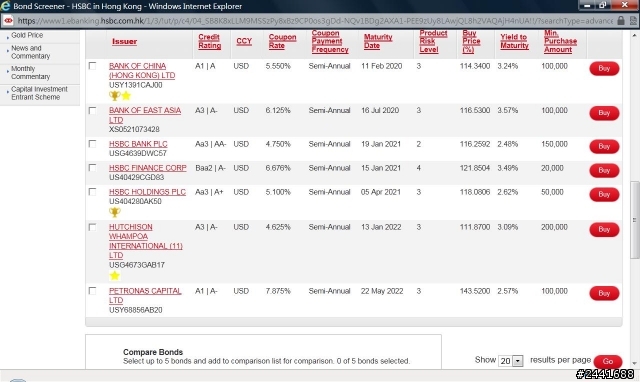Sort table by Coupon Rate column
This screenshot has width=640, height=382.
click(282, 41)
